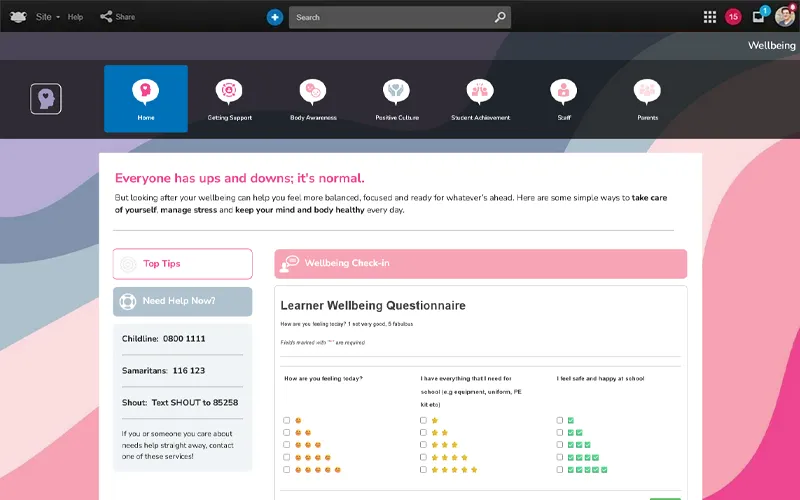The width and height of the screenshot is (800, 500).
Task: Tick the two-stars equipment checkbox
Action: point(423,433)
